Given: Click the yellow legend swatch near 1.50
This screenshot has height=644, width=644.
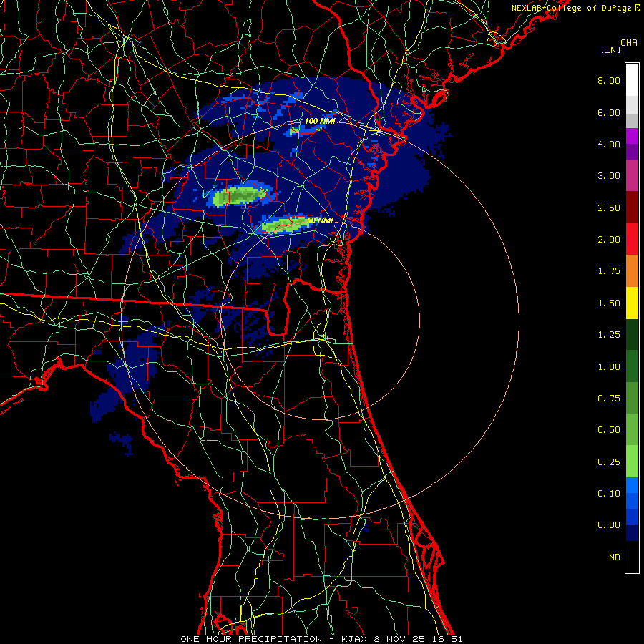Looking at the screenshot, I should point(632,303).
